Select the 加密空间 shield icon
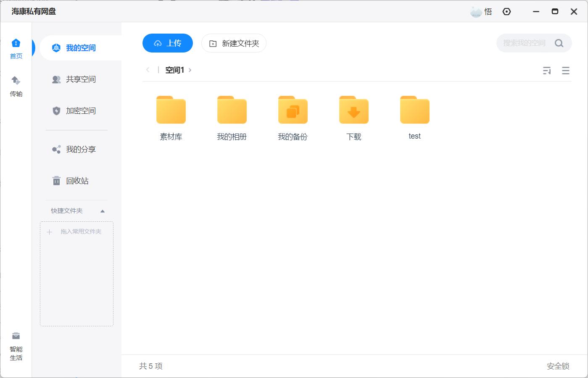 tap(56, 110)
